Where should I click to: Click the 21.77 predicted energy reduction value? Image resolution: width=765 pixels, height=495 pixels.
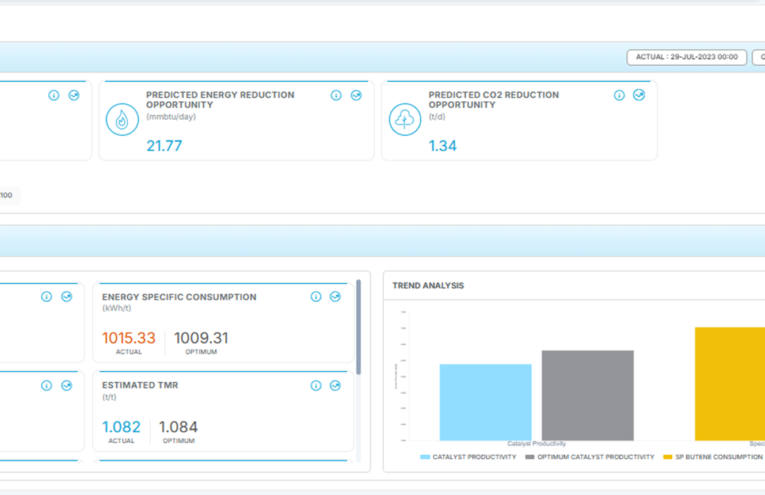(x=164, y=146)
